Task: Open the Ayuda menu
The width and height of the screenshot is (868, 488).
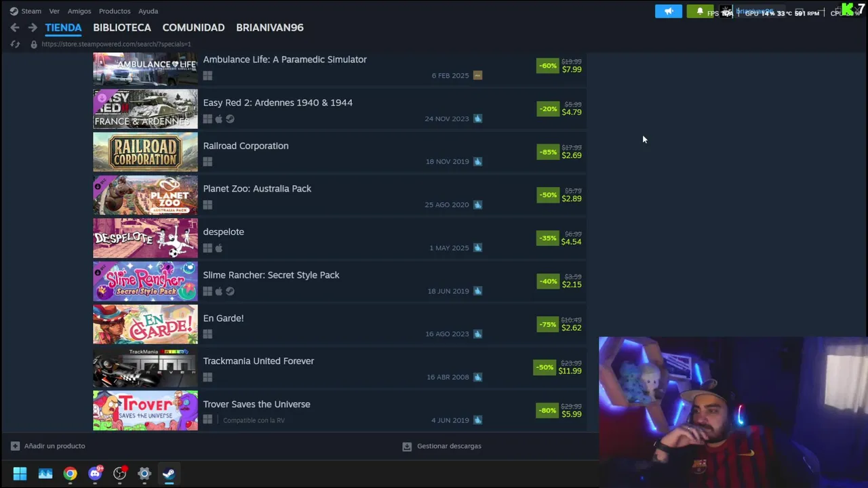Action: coord(148,11)
